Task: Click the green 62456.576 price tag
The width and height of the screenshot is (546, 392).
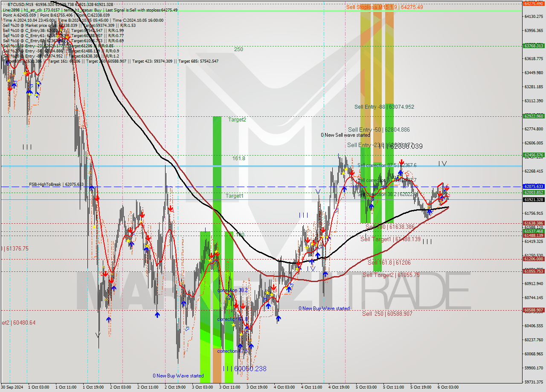Action: coord(534,155)
